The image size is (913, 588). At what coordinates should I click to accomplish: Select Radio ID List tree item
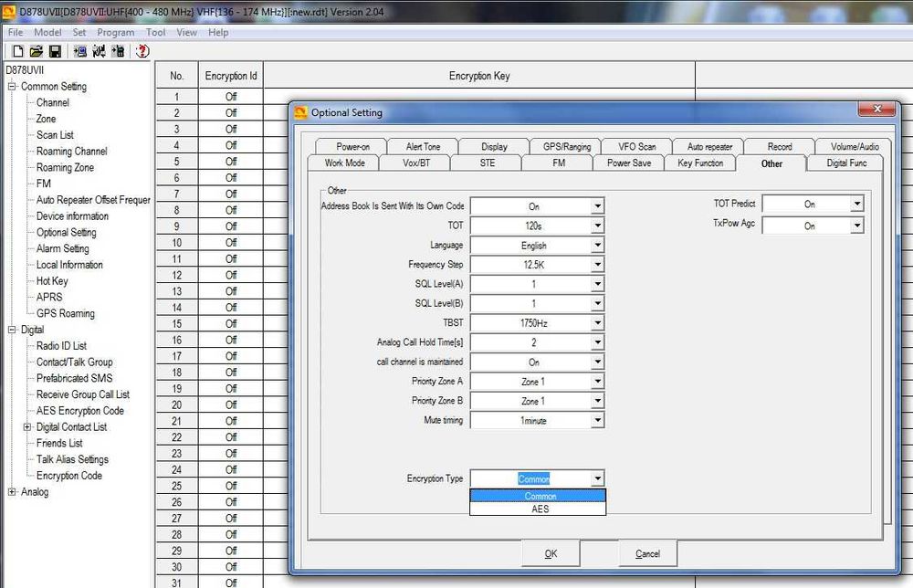tap(61, 346)
